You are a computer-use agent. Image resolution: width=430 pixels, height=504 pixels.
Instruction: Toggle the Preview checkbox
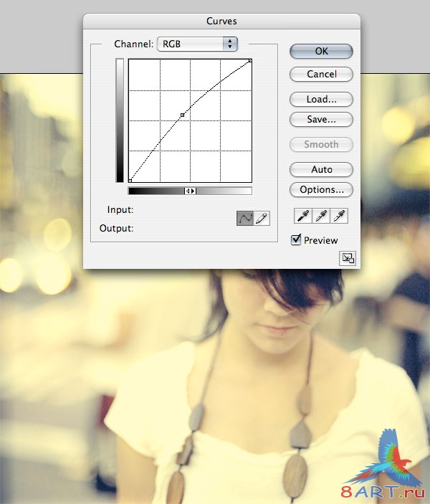point(296,239)
